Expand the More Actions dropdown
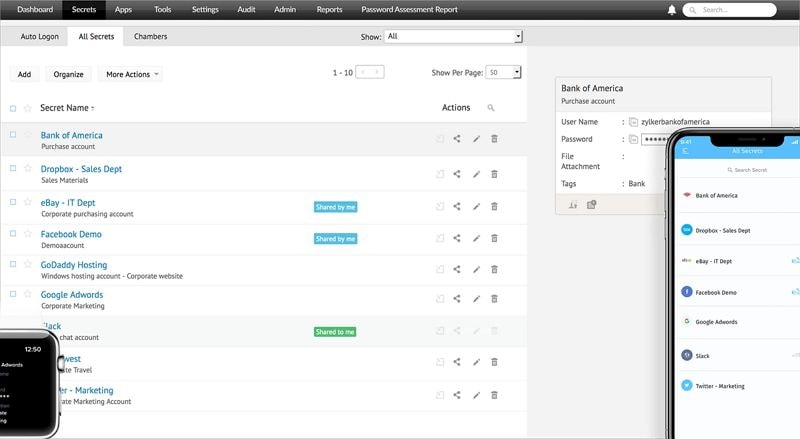The width and height of the screenshot is (800, 439). pos(131,74)
